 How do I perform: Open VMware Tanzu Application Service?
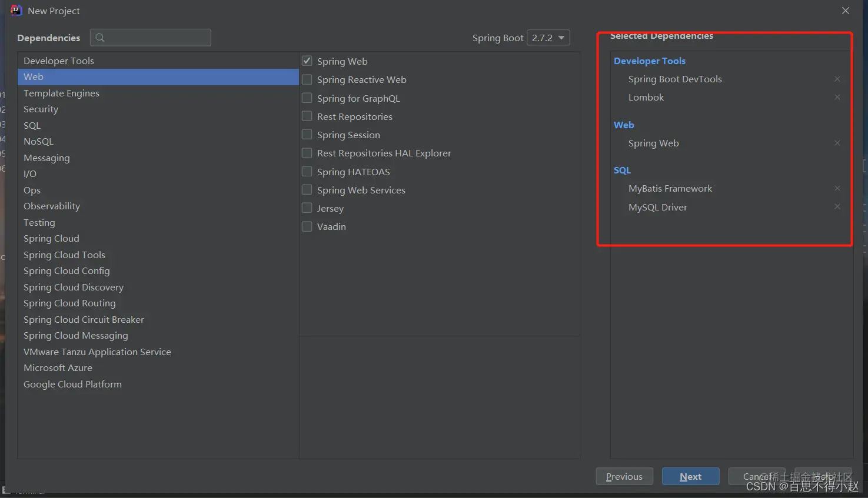coord(158,352)
